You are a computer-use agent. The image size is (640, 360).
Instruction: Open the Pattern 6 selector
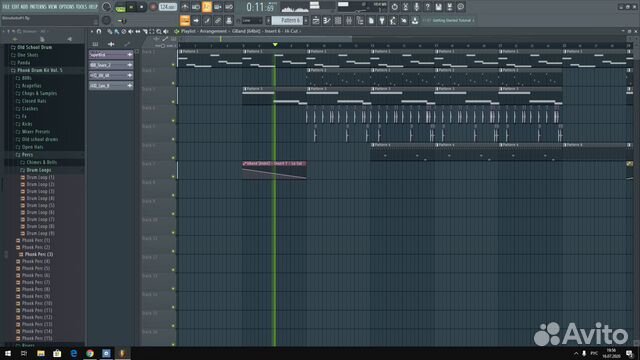pos(288,20)
